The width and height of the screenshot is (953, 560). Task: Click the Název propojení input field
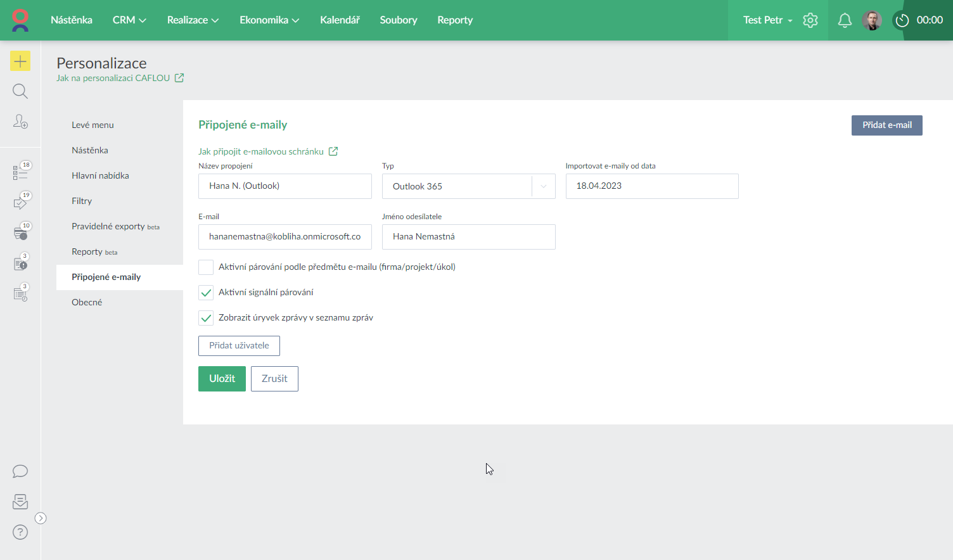coord(285,186)
